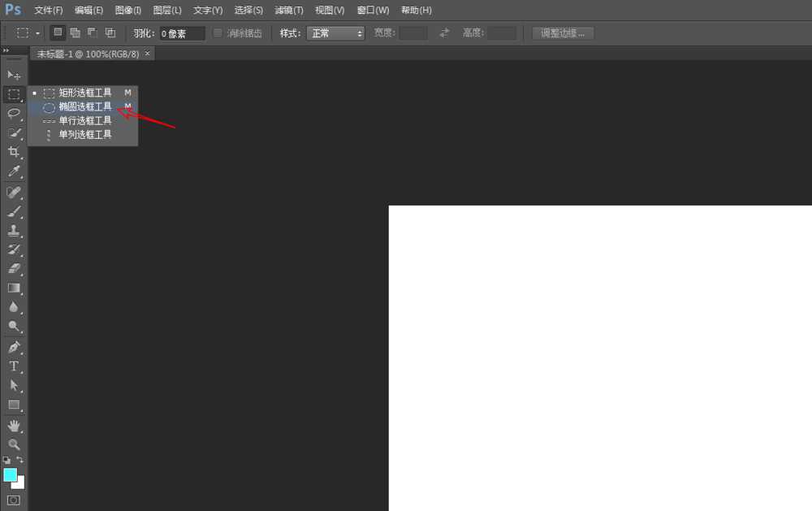
Task: Select the Quick Selection tool
Action: (14, 132)
